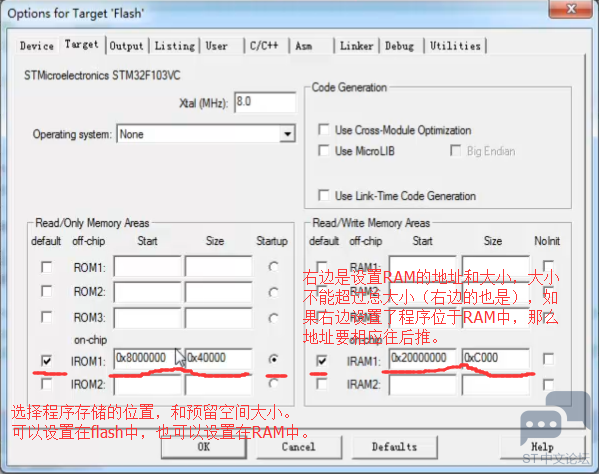The height and width of the screenshot is (474, 599).
Task: Open the Output tab
Action: pos(126,46)
